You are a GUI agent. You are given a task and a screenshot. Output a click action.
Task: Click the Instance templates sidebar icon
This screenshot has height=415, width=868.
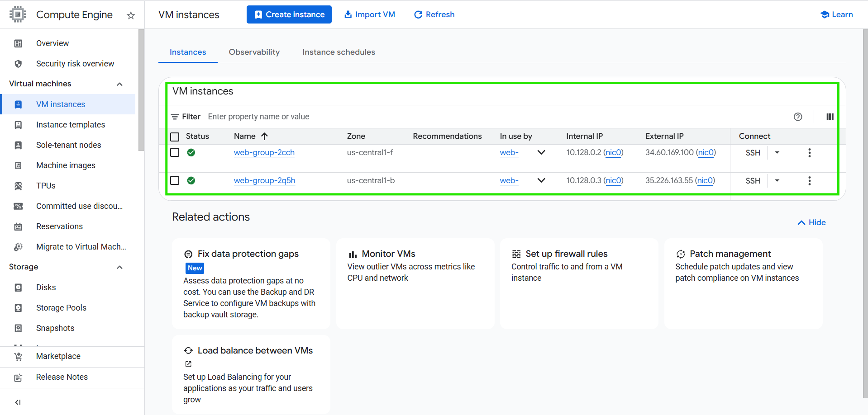pyautogui.click(x=18, y=125)
